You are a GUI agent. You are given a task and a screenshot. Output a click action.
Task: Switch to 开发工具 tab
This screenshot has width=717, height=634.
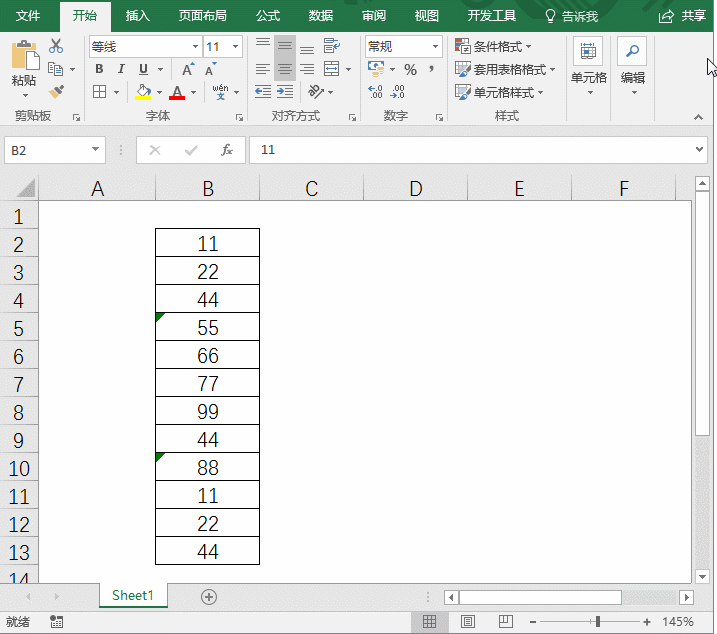pyautogui.click(x=492, y=16)
